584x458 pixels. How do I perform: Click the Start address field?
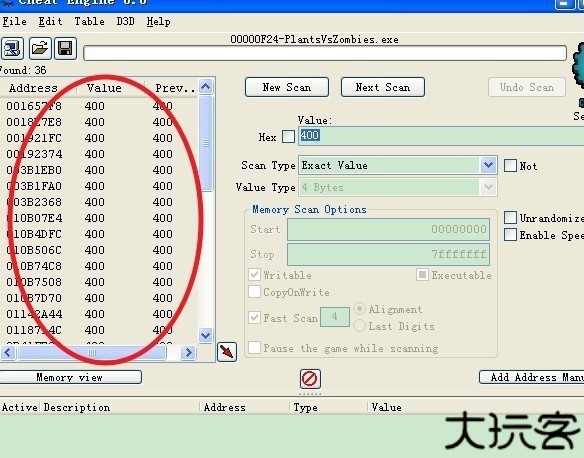pyautogui.click(x=388, y=229)
